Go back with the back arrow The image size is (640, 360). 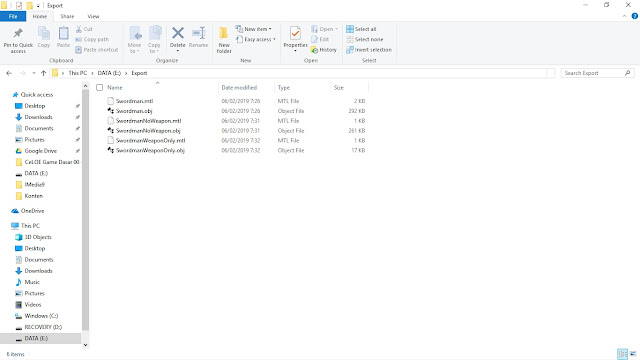pos(9,73)
